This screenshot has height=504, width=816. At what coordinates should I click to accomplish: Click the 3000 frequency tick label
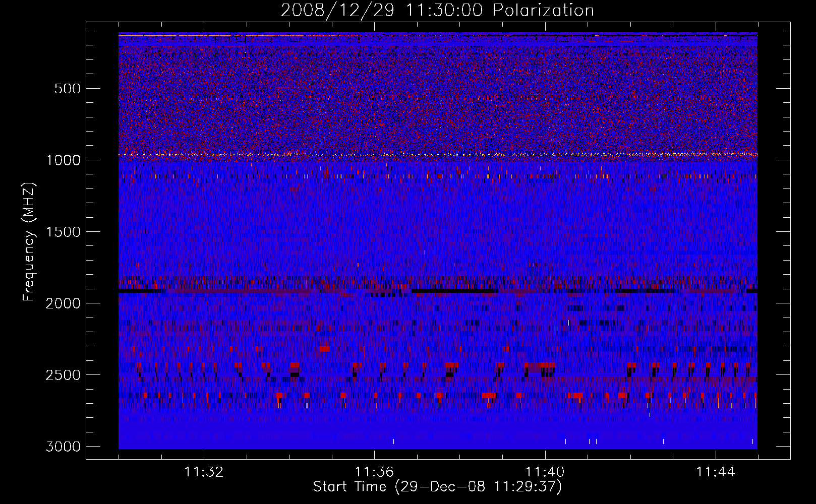click(x=63, y=447)
